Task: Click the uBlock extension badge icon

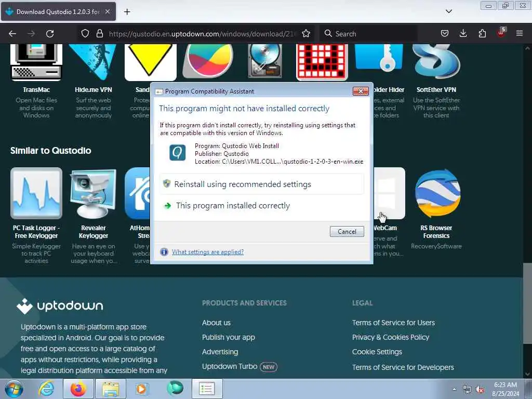Action: 501,33
